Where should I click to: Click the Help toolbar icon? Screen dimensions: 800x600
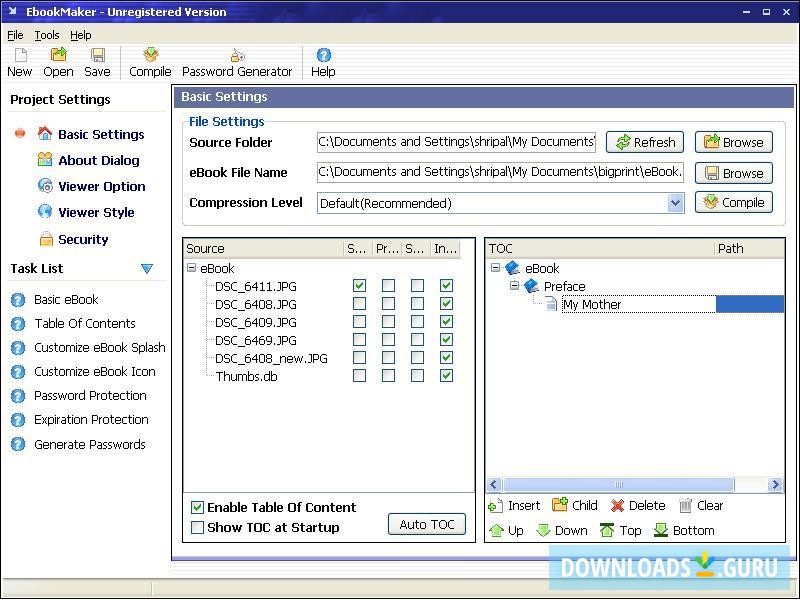pos(323,63)
